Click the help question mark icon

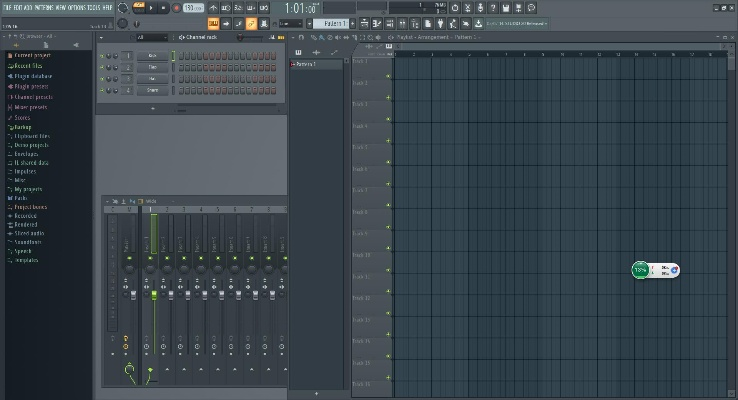[493, 8]
